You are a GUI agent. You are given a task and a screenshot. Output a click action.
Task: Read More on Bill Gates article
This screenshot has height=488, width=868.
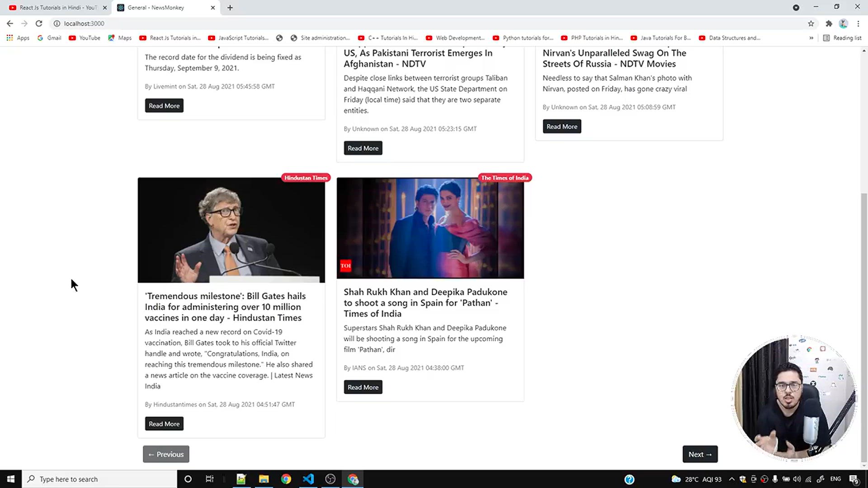click(x=164, y=424)
